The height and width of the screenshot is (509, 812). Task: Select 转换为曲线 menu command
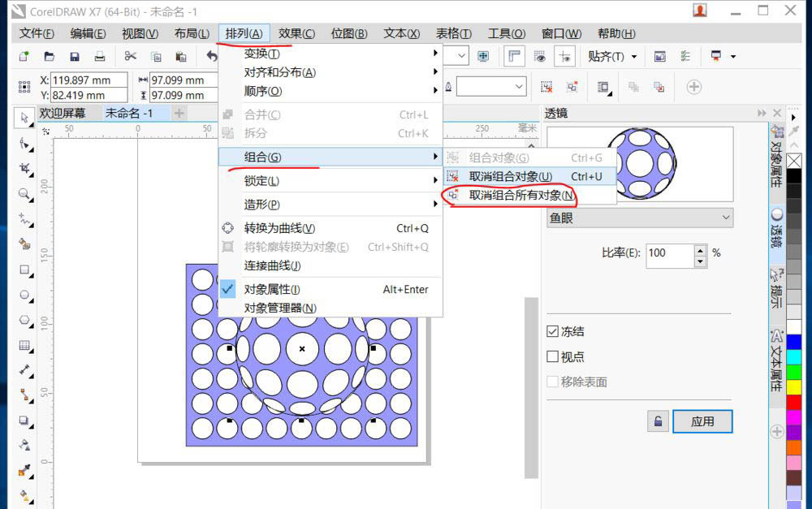279,228
